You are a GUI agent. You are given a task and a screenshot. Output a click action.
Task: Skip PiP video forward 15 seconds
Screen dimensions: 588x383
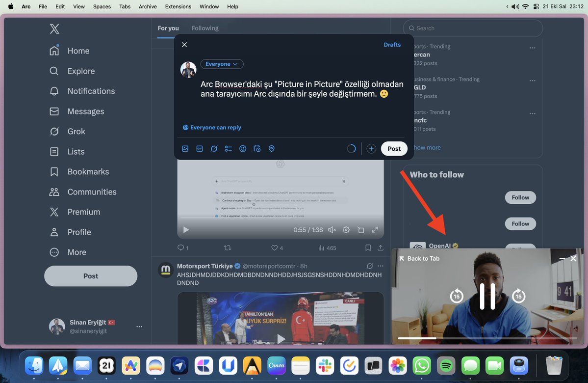pos(519,296)
